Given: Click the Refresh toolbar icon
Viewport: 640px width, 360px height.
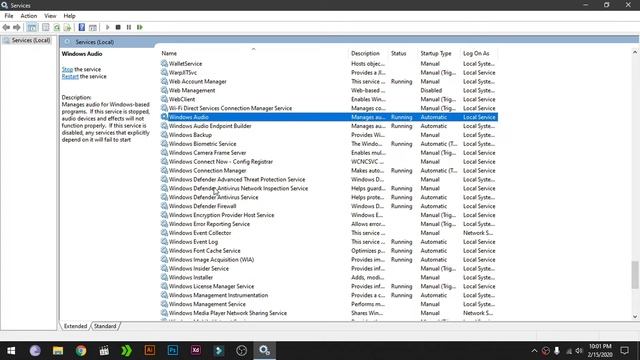Looking at the screenshot, I should (57, 27).
